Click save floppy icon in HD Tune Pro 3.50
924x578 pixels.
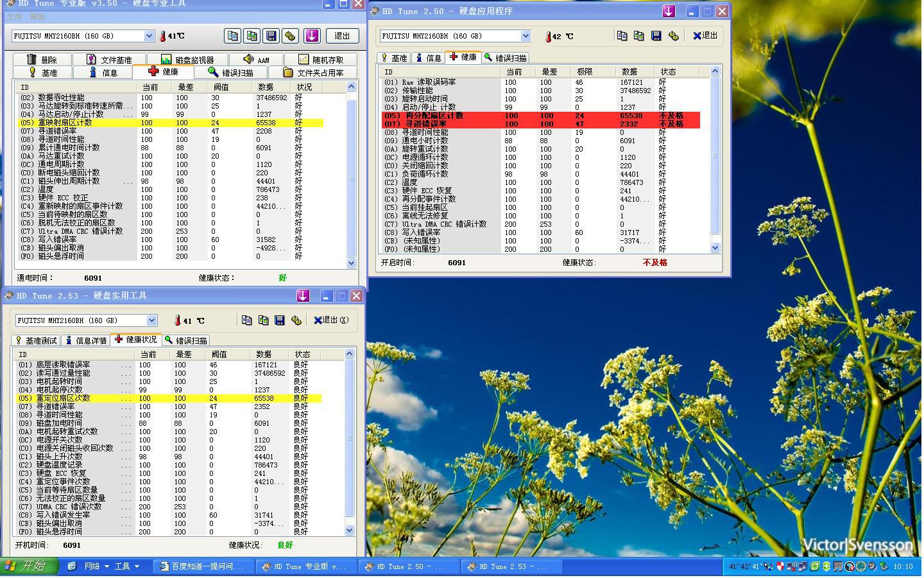tap(271, 36)
